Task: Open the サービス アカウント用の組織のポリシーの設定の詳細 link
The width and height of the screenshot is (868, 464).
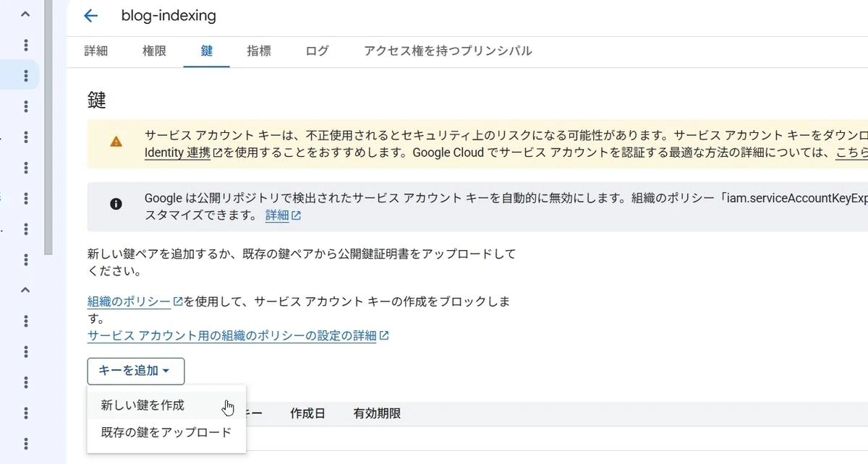Action: point(238,335)
